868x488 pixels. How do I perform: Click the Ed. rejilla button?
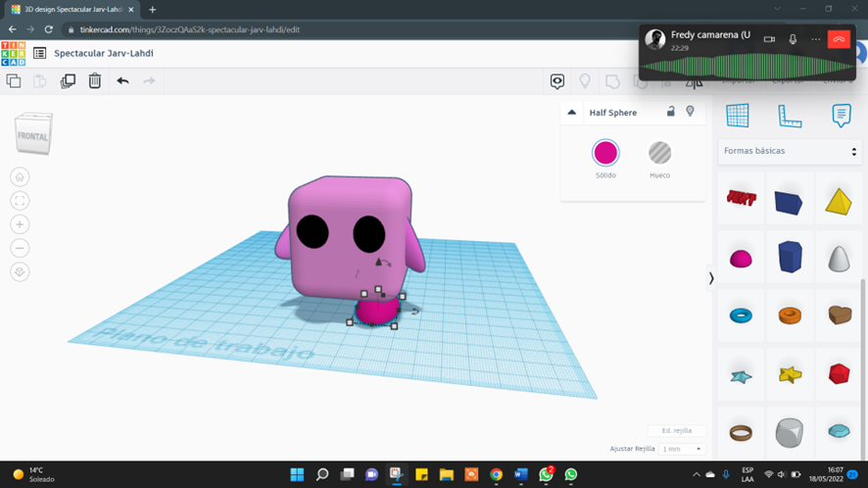point(676,430)
